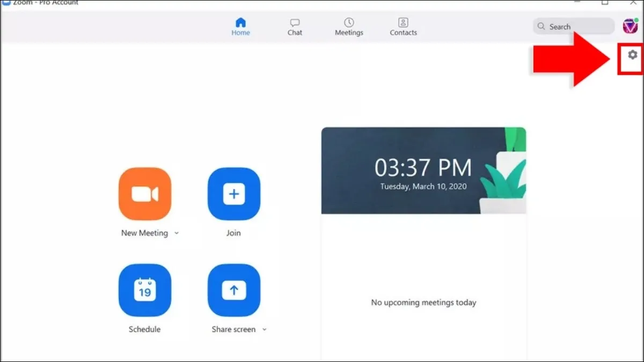Open the Settings gear
The image size is (644, 362).
click(x=633, y=55)
